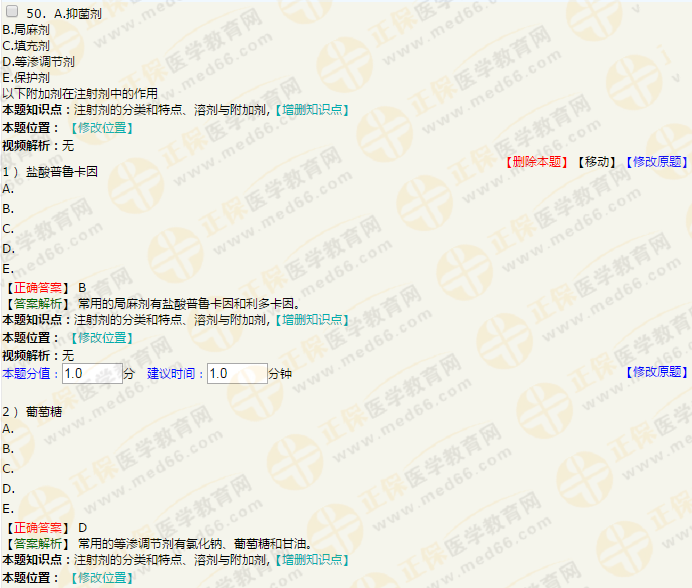Click 修改位置 link under question 50 header
Image resolution: width=692 pixels, height=588 pixels.
101,128
